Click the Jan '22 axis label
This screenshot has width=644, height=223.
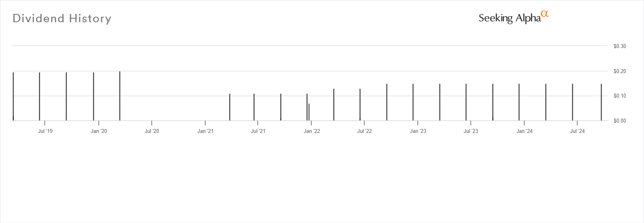[x=312, y=131]
